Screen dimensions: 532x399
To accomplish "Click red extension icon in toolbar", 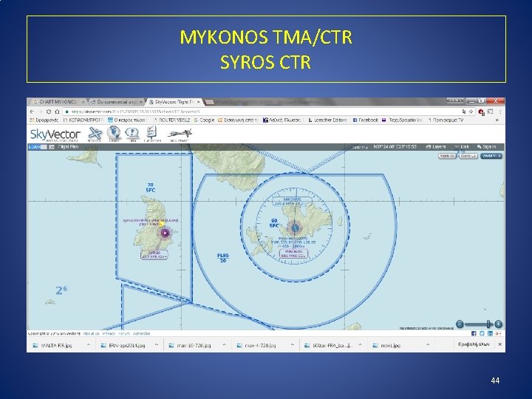I will (x=481, y=112).
